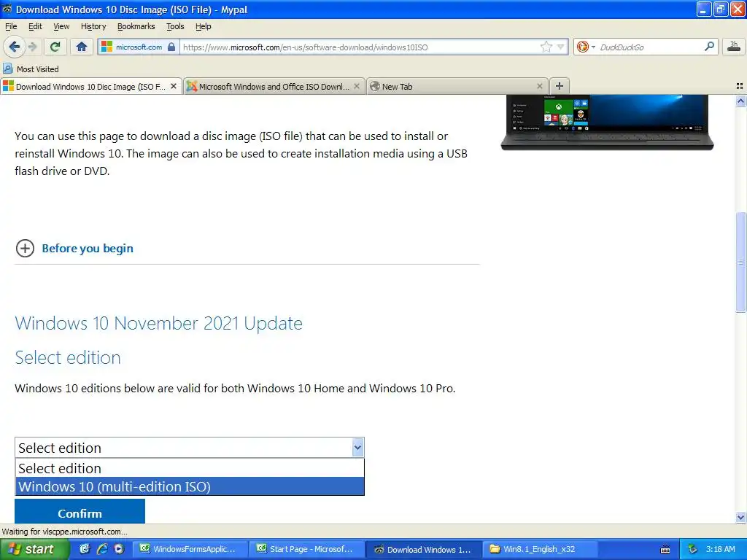
Task: Reload the current page
Action: pos(55,47)
